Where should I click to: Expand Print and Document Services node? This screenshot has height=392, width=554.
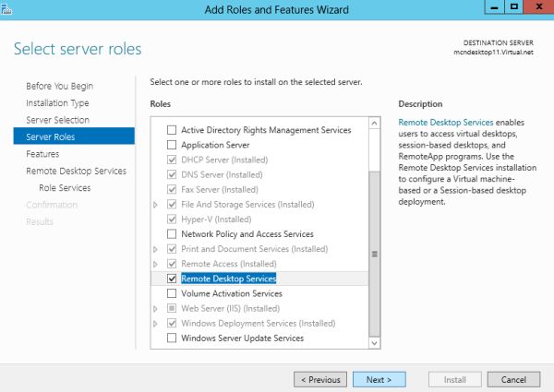pyautogui.click(x=156, y=249)
